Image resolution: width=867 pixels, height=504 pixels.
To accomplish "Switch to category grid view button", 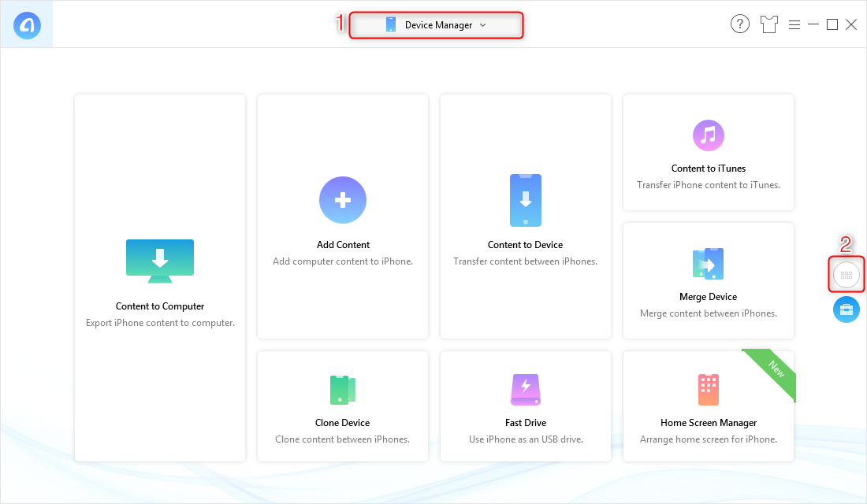I will coord(846,275).
